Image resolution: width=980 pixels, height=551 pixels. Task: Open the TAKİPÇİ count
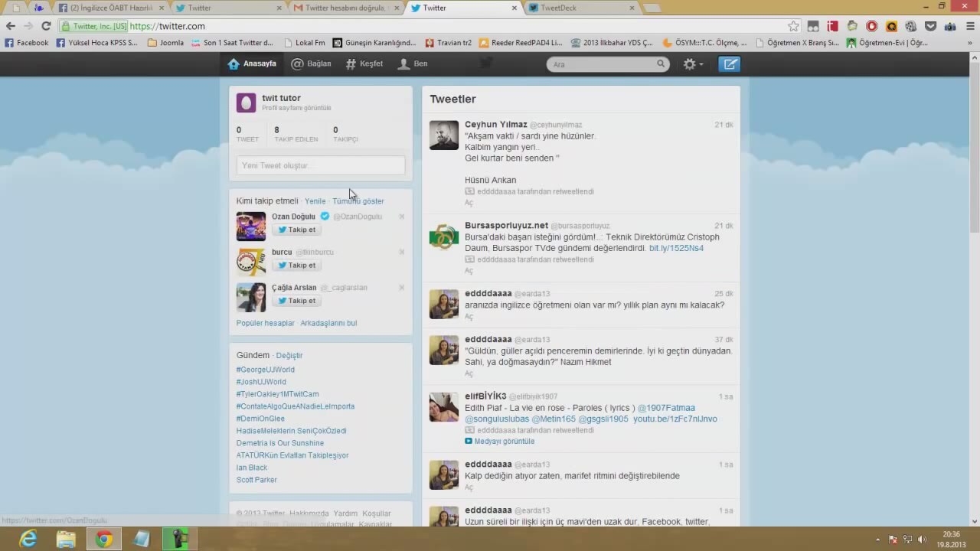pos(345,134)
